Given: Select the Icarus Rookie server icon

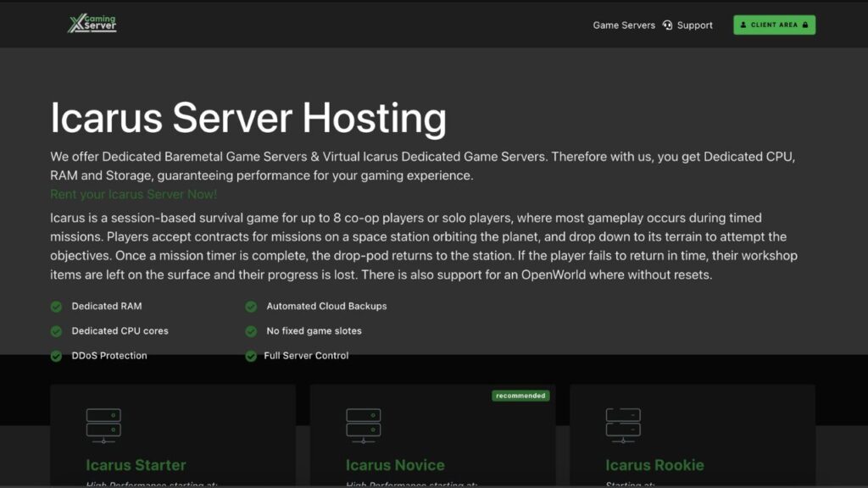Looking at the screenshot, I should 622,425.
